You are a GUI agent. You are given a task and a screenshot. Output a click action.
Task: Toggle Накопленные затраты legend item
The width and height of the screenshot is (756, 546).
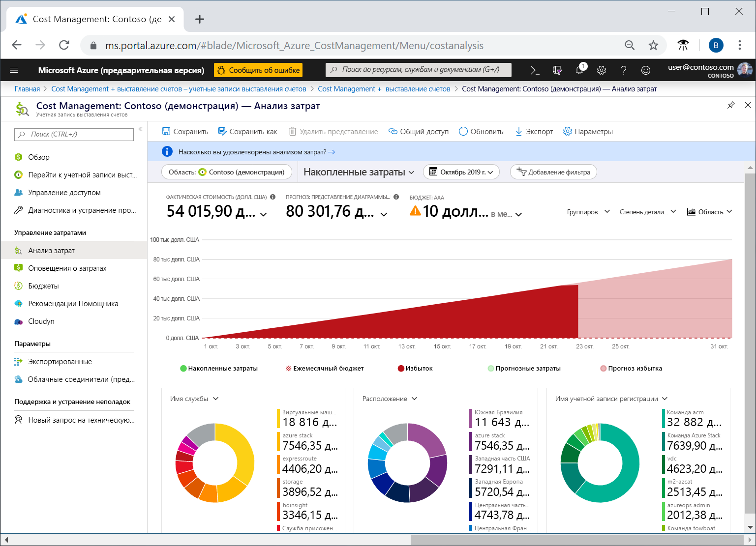point(219,368)
